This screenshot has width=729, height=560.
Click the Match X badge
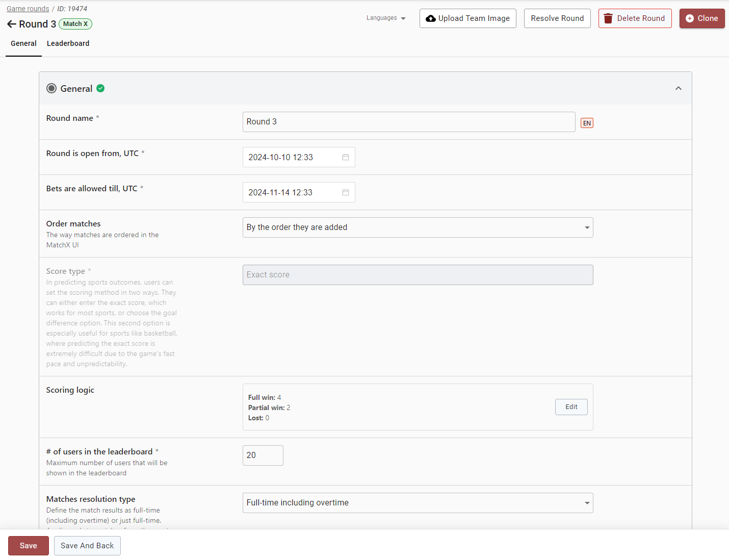pyautogui.click(x=75, y=24)
